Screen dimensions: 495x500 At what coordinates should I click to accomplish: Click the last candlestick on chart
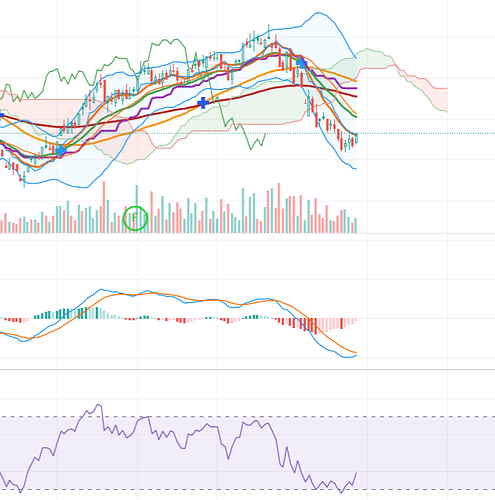point(356,138)
